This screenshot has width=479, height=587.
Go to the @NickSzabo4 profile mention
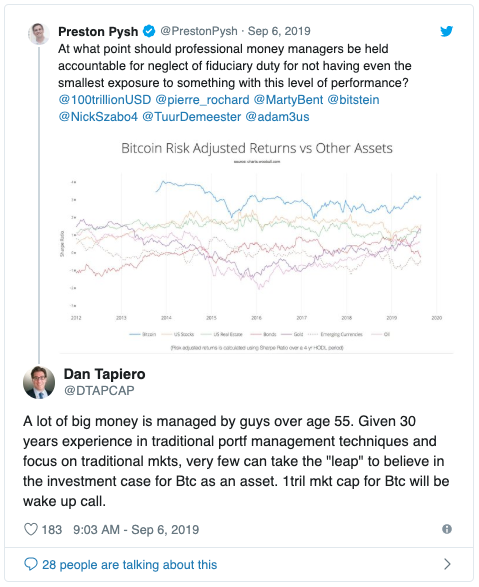pyautogui.click(x=98, y=117)
